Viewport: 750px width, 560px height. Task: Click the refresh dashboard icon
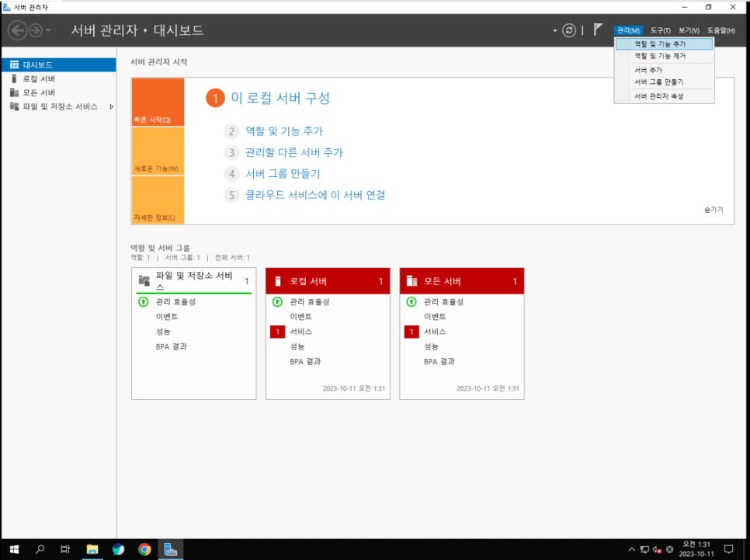pos(569,30)
